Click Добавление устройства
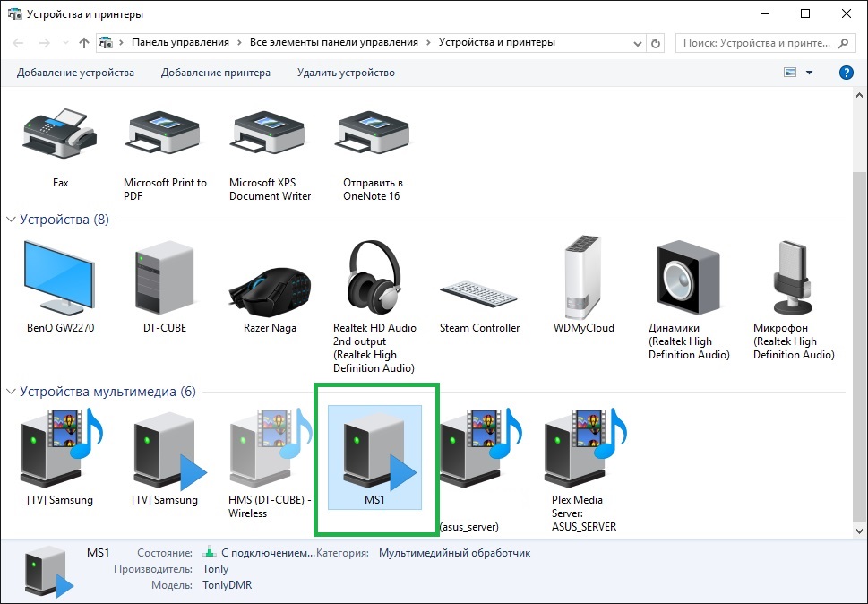This screenshot has width=868, height=604. click(75, 73)
